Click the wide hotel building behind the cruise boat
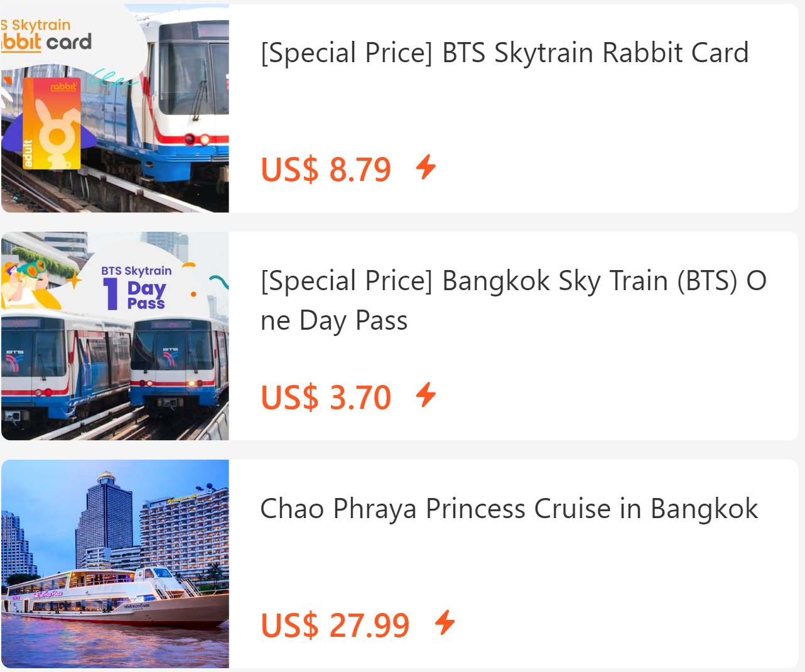Image resolution: width=805 pixels, height=672 pixels. (182, 534)
